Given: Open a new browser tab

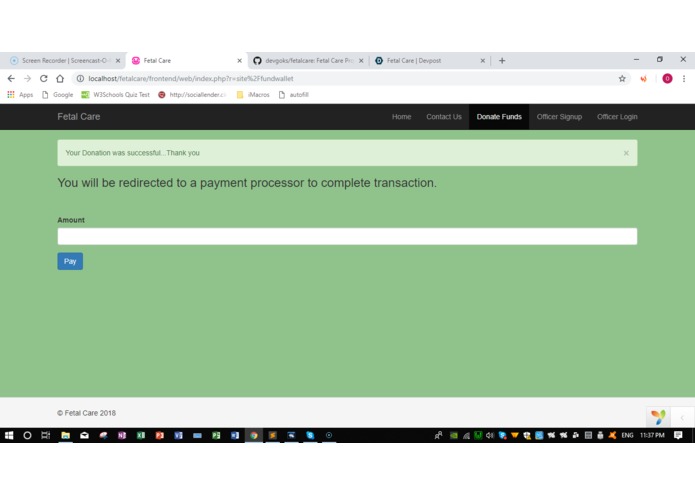Looking at the screenshot, I should pos(502,61).
